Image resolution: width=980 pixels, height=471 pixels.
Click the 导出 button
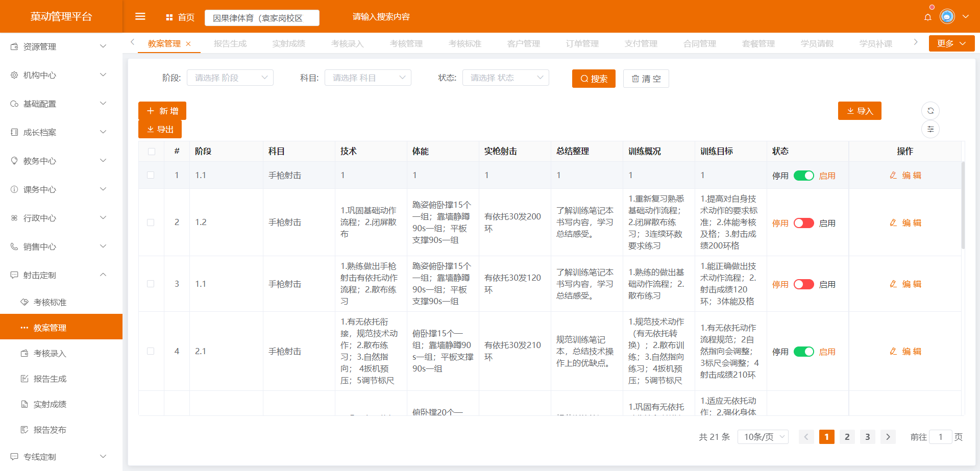[160, 129]
